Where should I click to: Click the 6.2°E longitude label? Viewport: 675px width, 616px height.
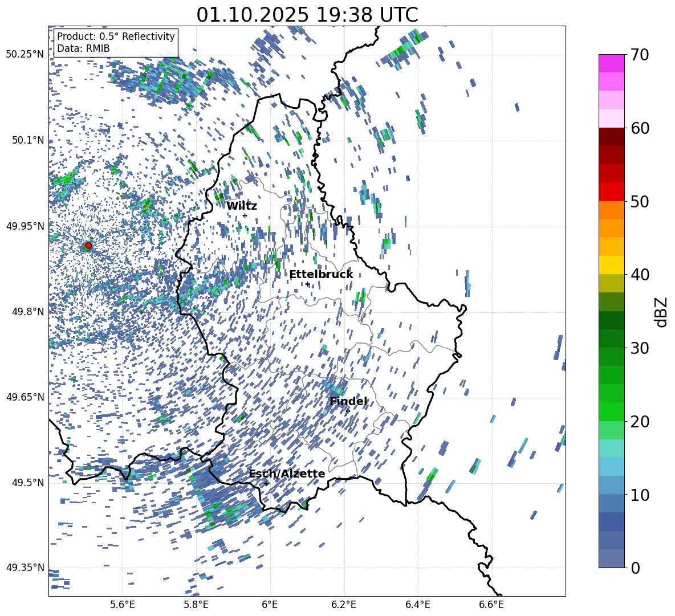[344, 605]
